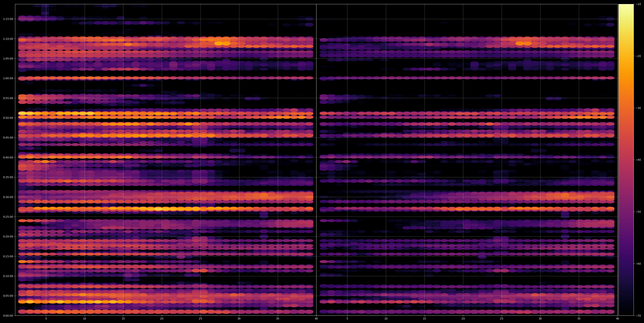The width and height of the screenshot is (644, 323).
Task: Click the 1:15:00 time axis label
Action: [x=8, y=19]
